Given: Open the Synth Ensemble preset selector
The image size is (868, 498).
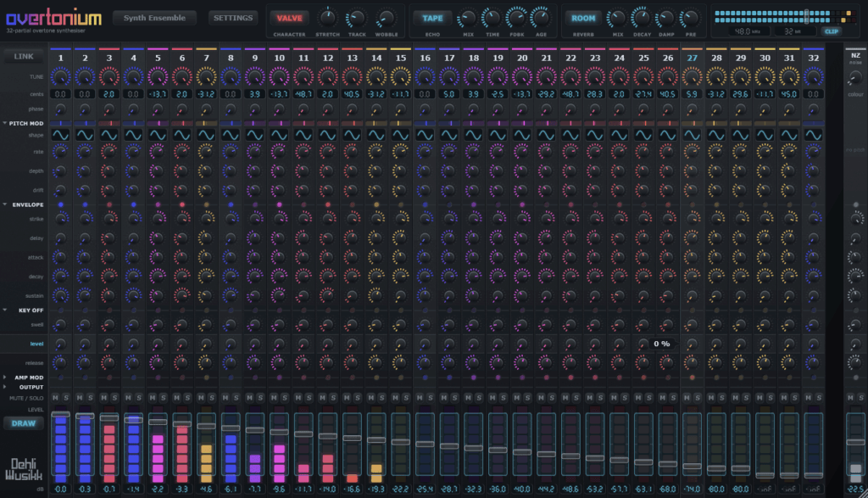Looking at the screenshot, I should (154, 18).
